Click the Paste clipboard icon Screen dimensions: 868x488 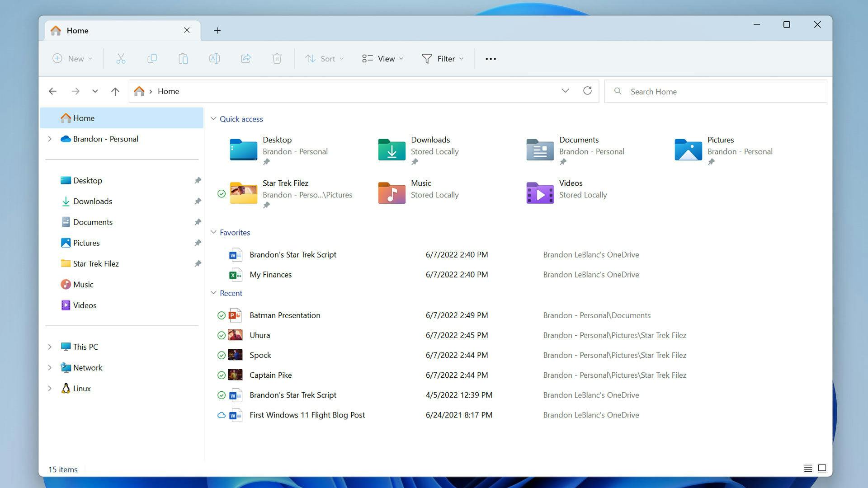pyautogui.click(x=183, y=59)
